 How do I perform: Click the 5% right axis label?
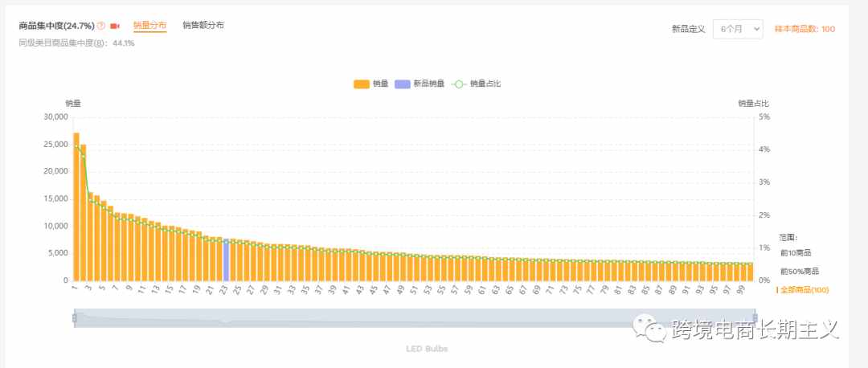(764, 117)
